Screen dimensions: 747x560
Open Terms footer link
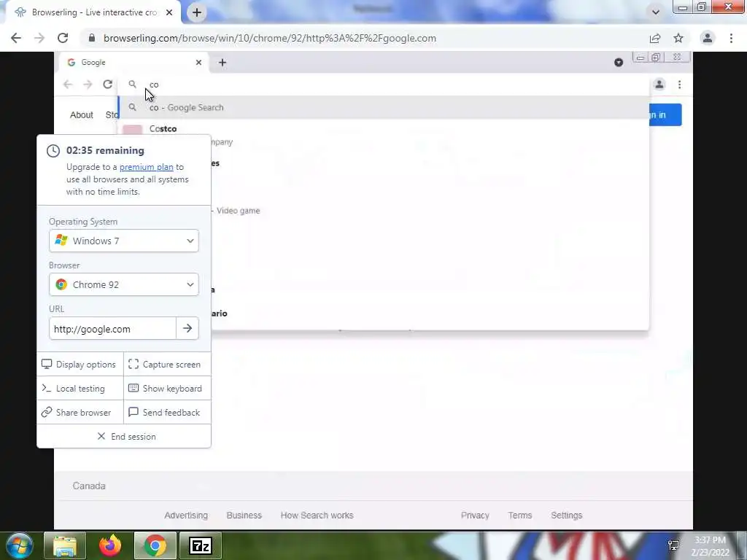click(519, 516)
